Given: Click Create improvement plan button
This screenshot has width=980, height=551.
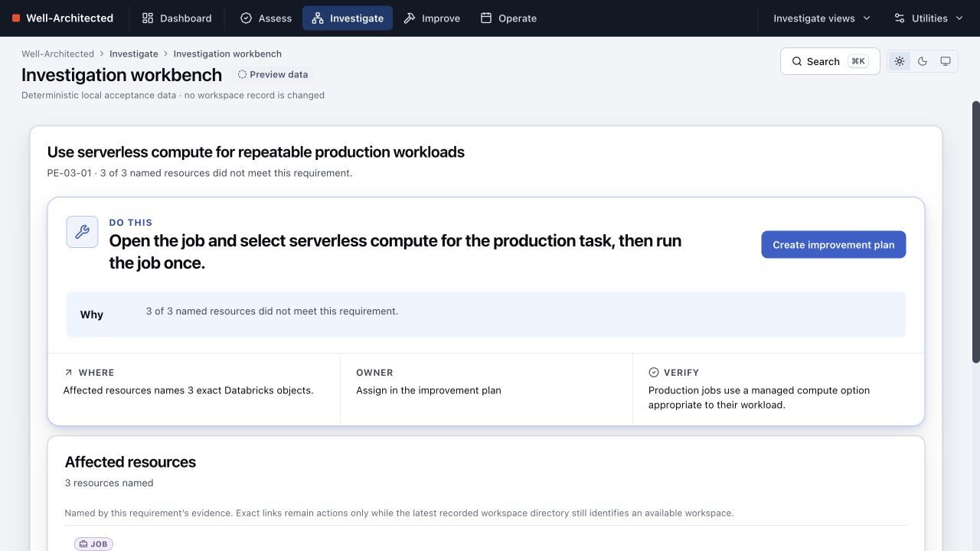Looking at the screenshot, I should [833, 245].
